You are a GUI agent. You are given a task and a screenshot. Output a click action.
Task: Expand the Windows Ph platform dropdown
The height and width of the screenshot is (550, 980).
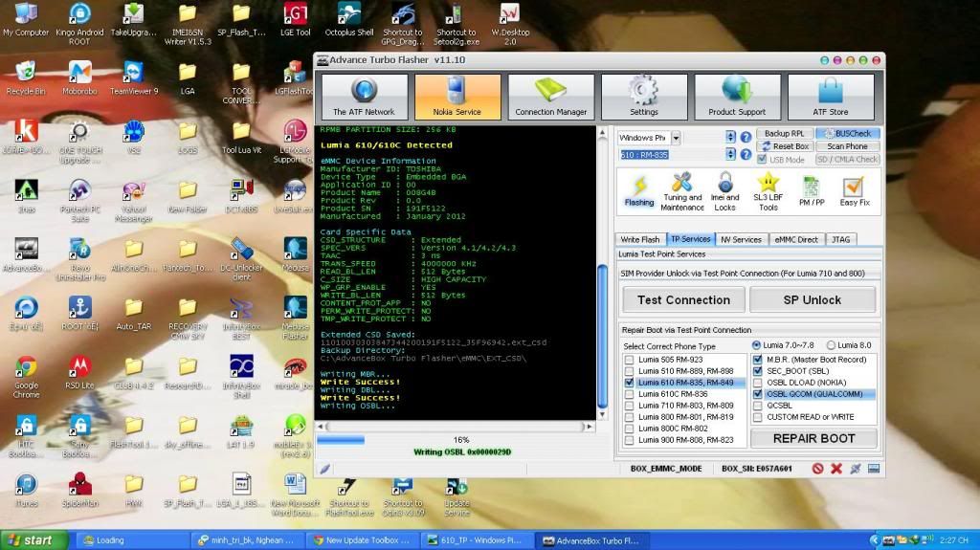click(x=677, y=138)
